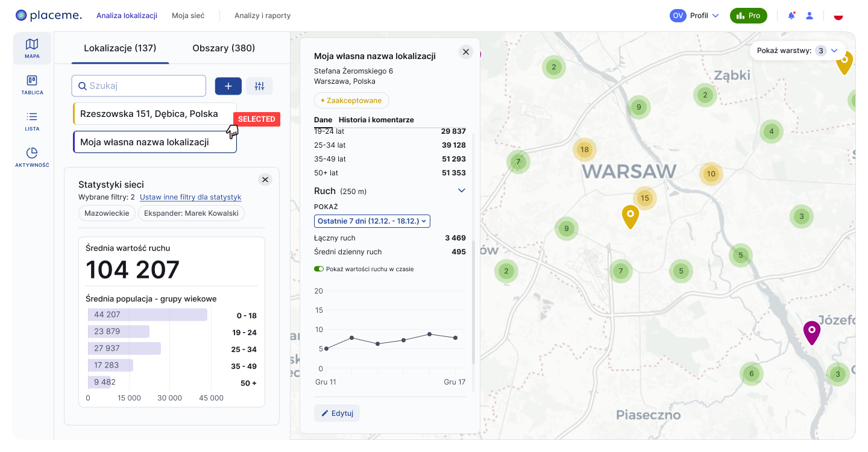The height and width of the screenshot is (452, 868).
Task: Open notifications via the bell icon
Action: tap(791, 15)
